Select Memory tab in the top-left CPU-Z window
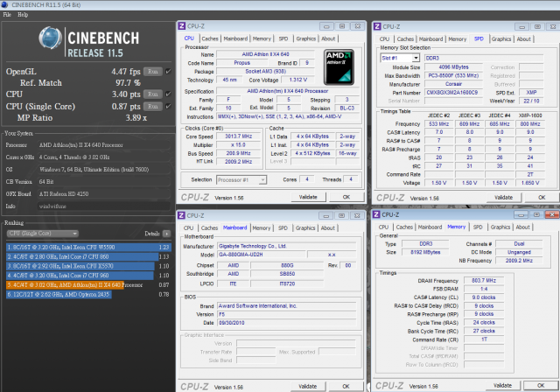This screenshot has height=392, width=560. click(x=262, y=38)
